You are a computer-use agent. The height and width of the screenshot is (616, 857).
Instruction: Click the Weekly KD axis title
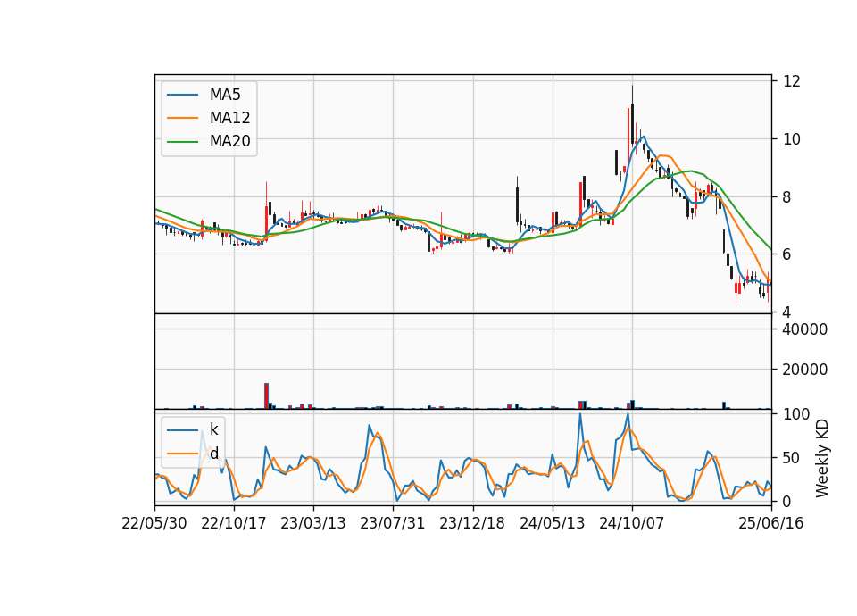(822, 458)
